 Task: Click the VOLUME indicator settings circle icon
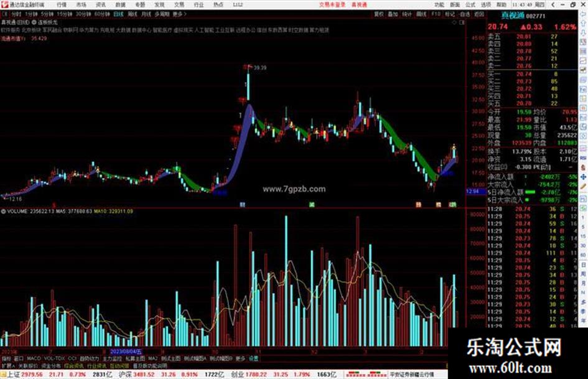coord(3,212)
